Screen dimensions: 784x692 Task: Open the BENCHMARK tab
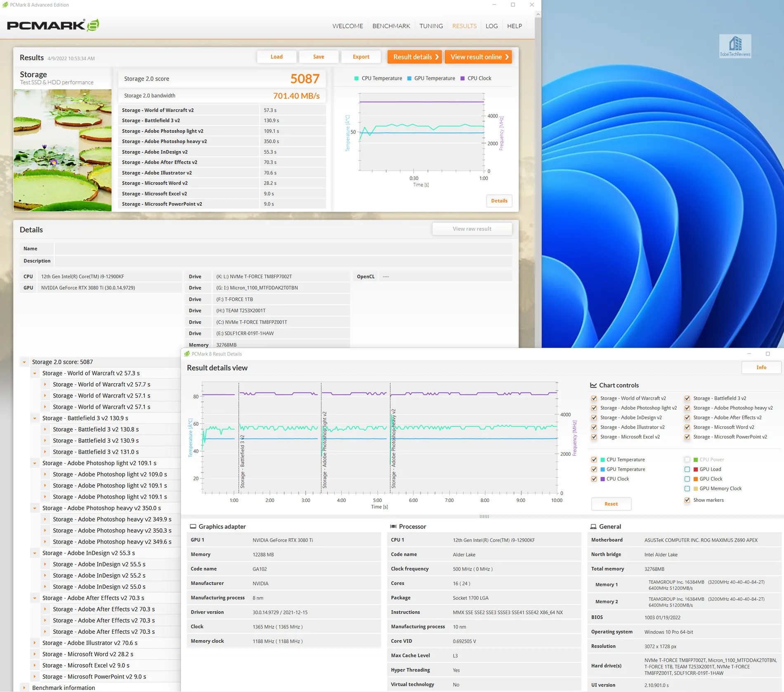coord(391,26)
